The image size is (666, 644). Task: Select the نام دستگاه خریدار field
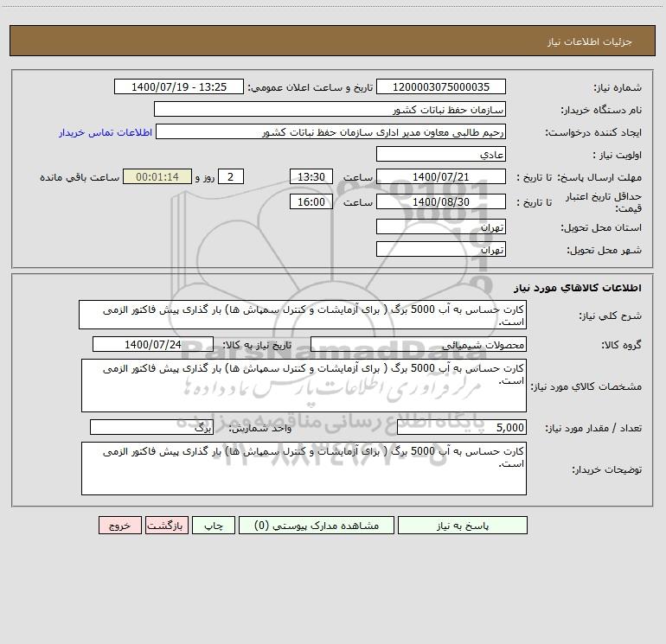point(330,110)
